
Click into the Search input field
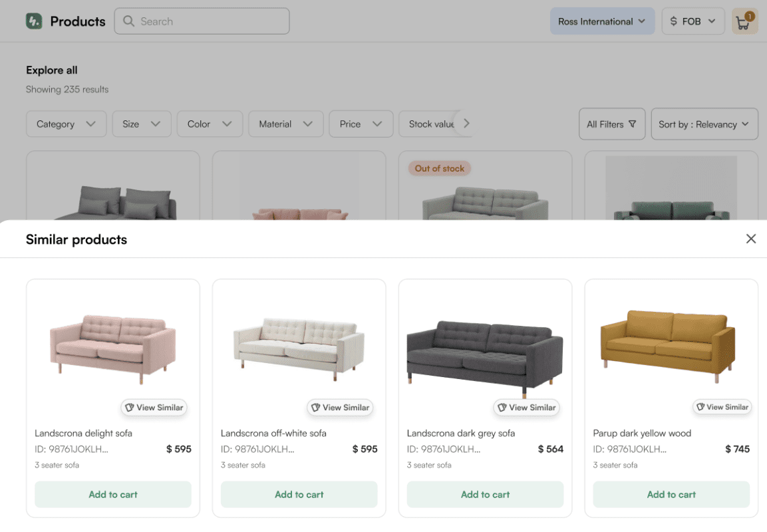pyautogui.click(x=200, y=21)
